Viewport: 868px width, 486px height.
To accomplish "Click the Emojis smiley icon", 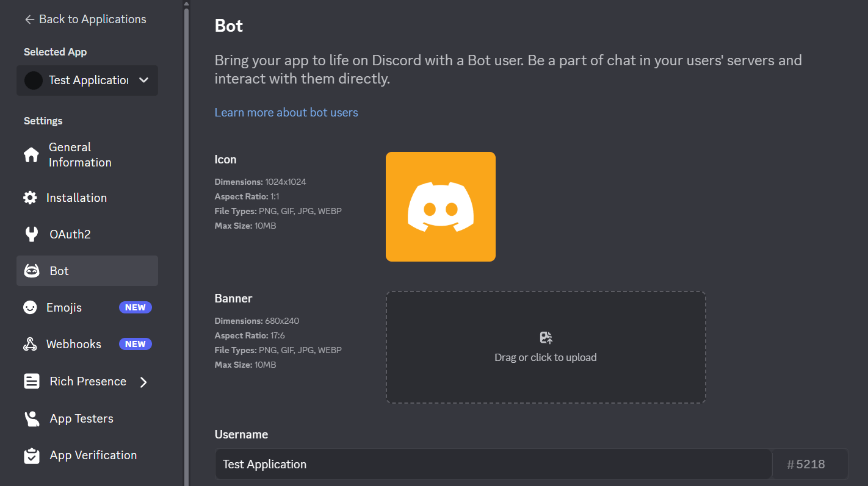I will coord(30,308).
